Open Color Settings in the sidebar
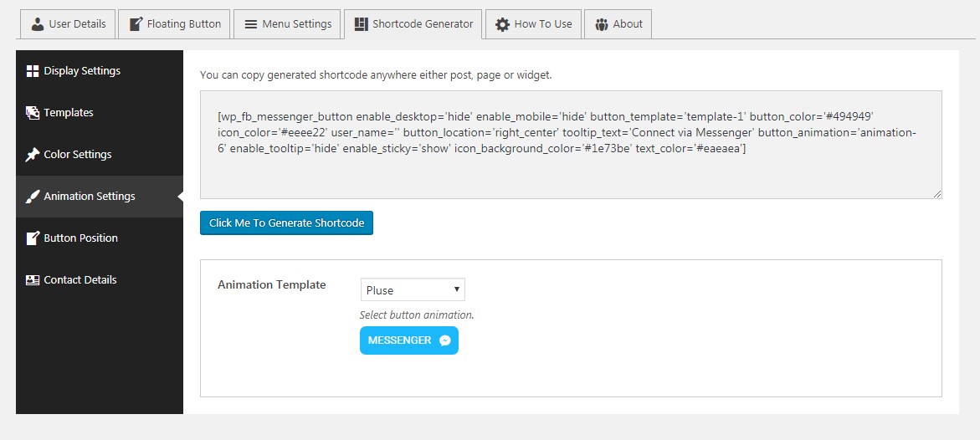This screenshot has height=440, width=980. tap(100, 155)
